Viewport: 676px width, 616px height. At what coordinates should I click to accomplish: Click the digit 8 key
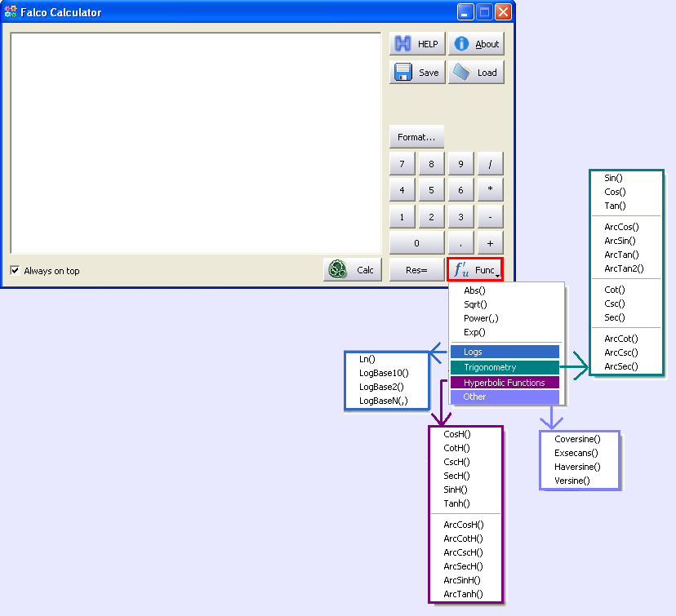pyautogui.click(x=432, y=164)
